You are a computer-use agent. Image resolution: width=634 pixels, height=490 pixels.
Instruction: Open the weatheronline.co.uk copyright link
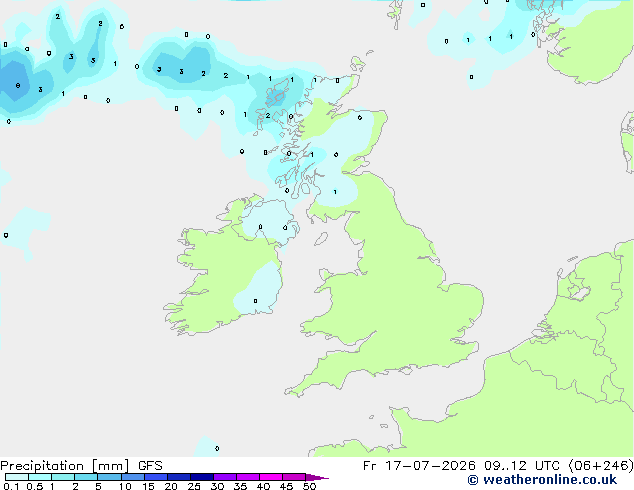(542, 480)
